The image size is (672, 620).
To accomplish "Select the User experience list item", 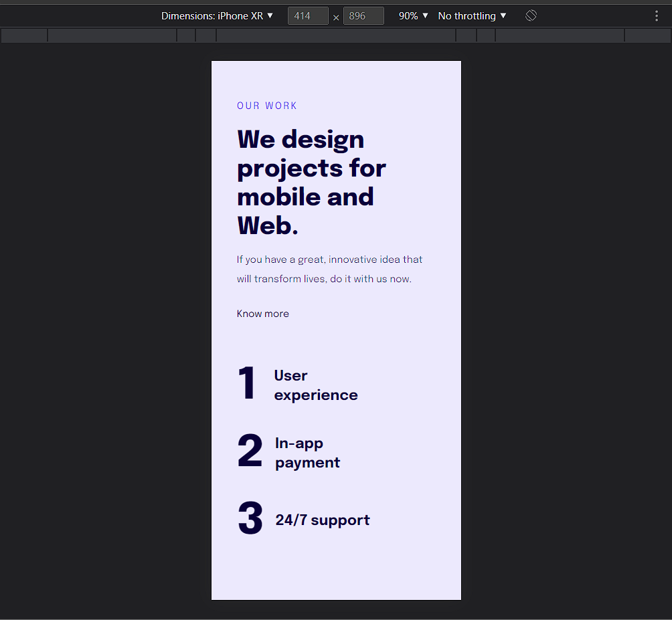I will click(315, 385).
